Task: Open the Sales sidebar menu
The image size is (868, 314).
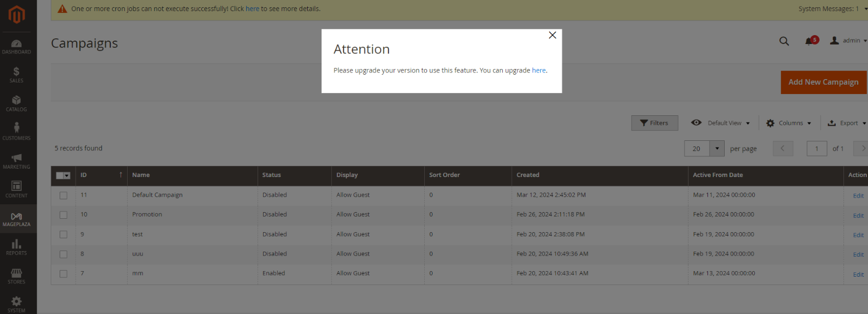Action: 16,75
